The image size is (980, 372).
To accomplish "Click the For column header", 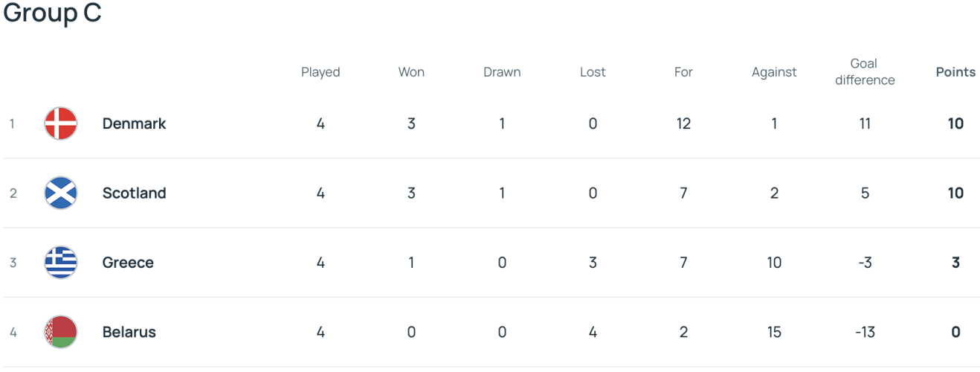I will click(x=683, y=72).
